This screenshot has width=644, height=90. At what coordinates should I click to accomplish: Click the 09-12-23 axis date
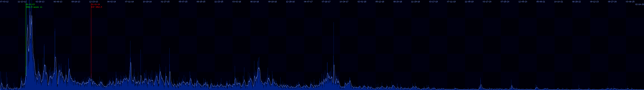(x=594, y=1)
